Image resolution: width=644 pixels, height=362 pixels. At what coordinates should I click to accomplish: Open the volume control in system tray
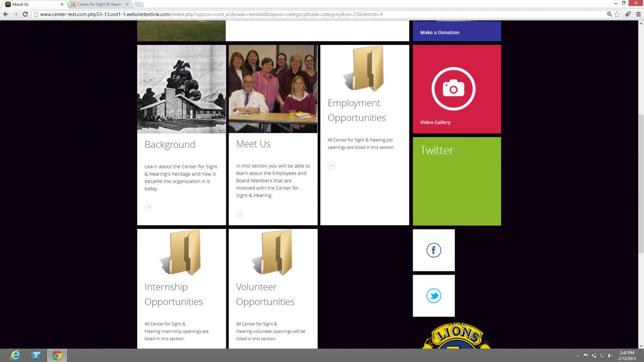pos(610,356)
